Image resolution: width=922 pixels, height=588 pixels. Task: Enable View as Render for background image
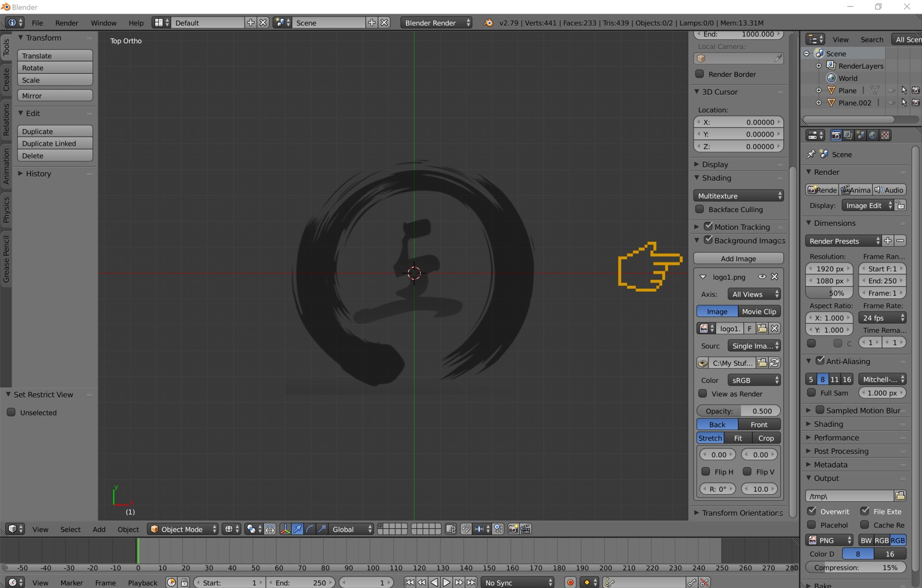click(702, 394)
